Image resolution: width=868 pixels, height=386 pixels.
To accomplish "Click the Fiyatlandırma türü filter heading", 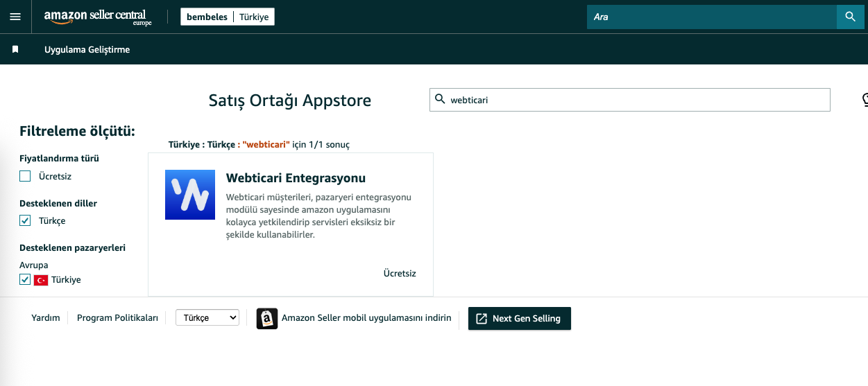I will [x=59, y=158].
